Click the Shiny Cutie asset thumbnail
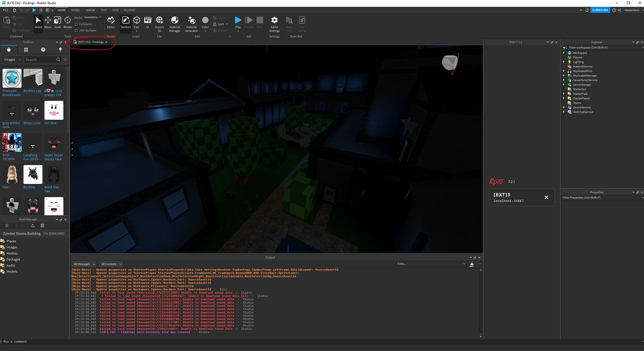The width and height of the screenshot is (644, 351). (32, 110)
